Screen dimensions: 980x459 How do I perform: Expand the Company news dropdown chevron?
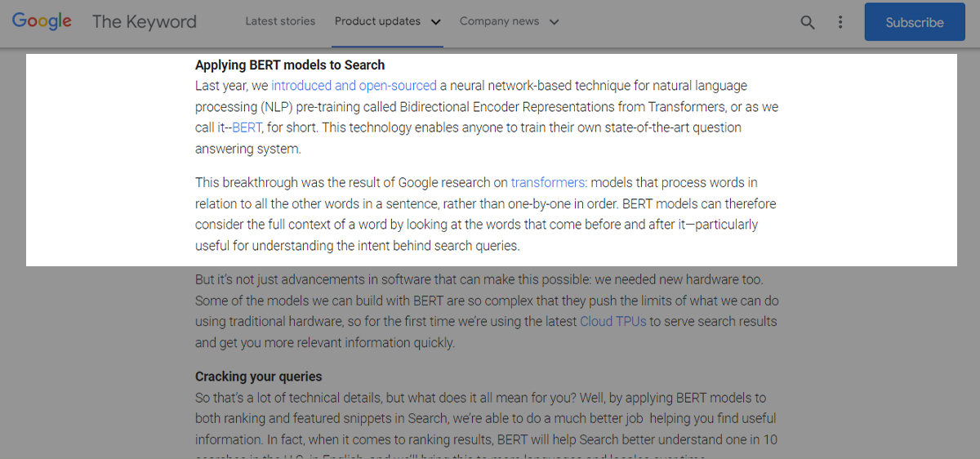(554, 22)
